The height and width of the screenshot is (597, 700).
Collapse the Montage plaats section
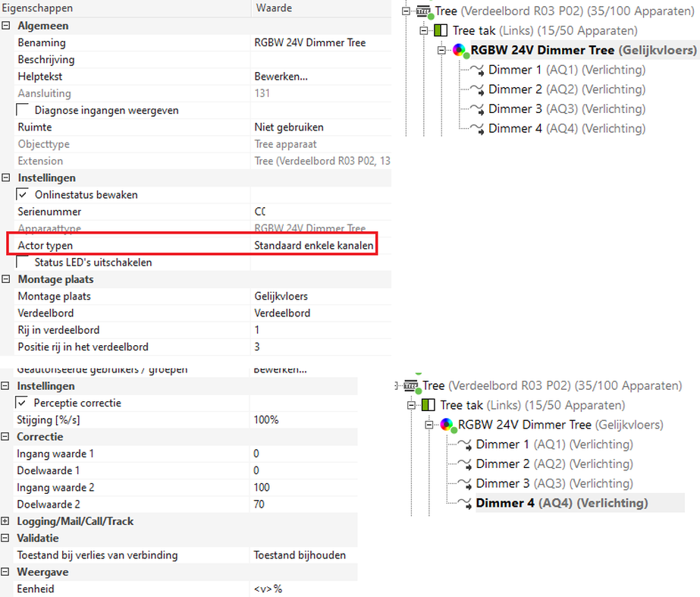pos(6,279)
